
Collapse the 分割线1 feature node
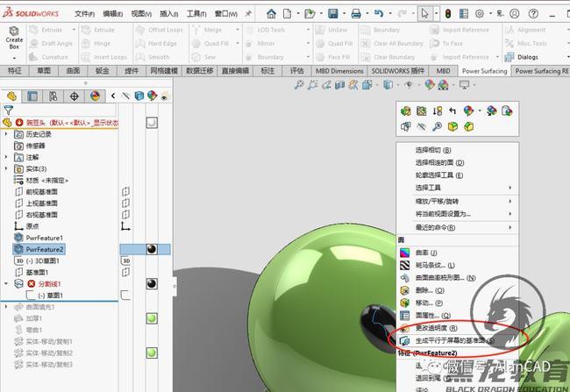[x=6, y=283]
